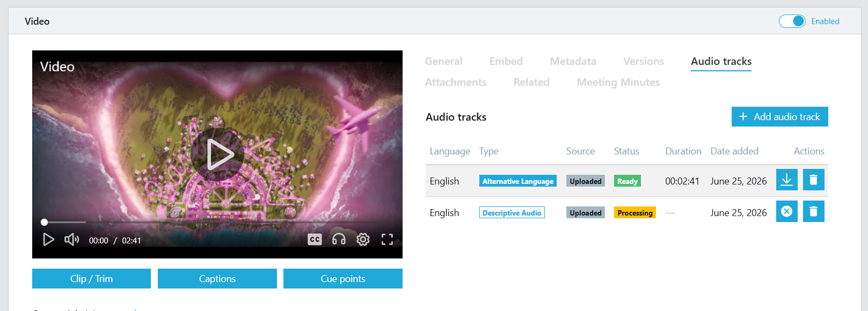The height and width of the screenshot is (311, 868).
Task: Click the yellow Processing status badge
Action: [x=635, y=213]
